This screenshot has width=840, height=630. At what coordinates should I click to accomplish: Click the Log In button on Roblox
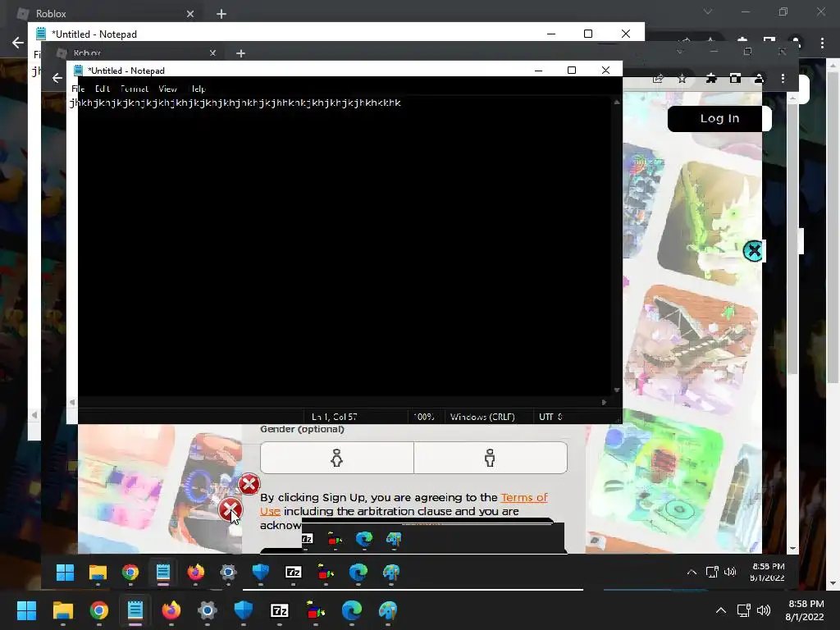coord(719,118)
